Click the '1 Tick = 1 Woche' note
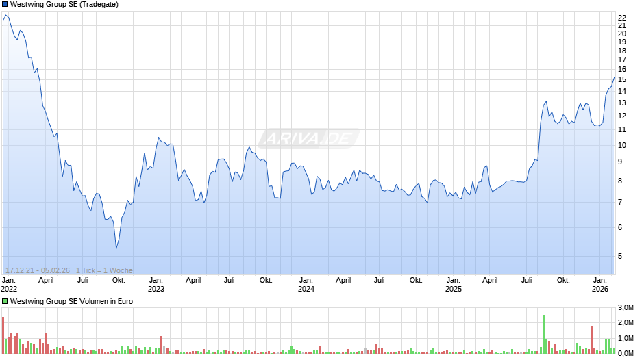644x360 pixels. 104,270
